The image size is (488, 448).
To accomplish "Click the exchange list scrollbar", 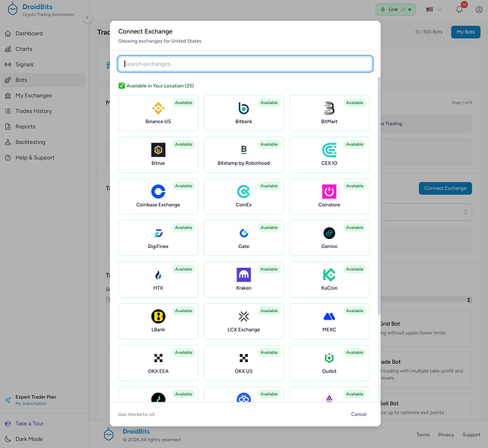I will 378,196.
